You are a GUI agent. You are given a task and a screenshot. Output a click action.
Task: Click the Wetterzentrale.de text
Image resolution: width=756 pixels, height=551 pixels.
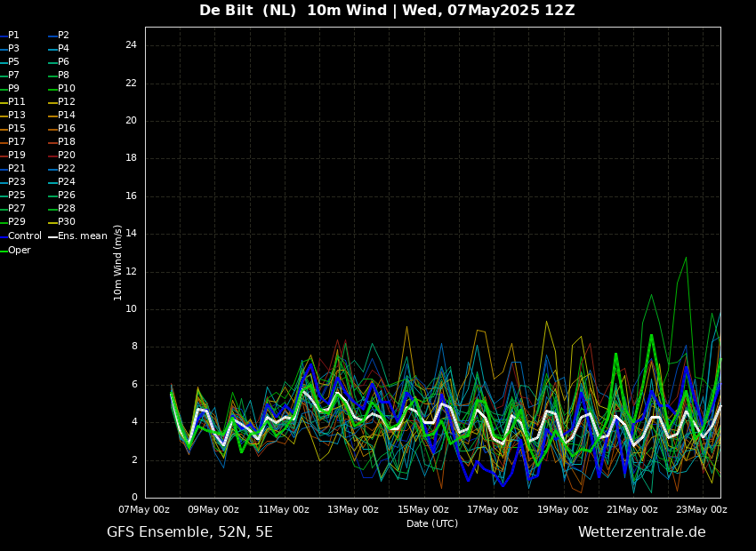pos(642,532)
